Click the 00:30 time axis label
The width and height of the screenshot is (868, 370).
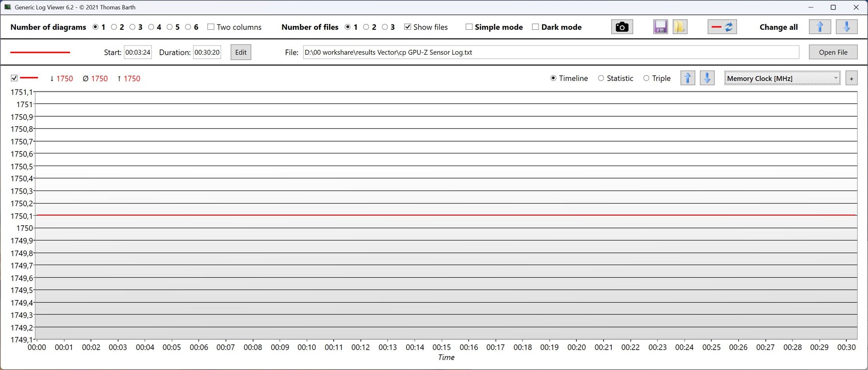pos(846,347)
